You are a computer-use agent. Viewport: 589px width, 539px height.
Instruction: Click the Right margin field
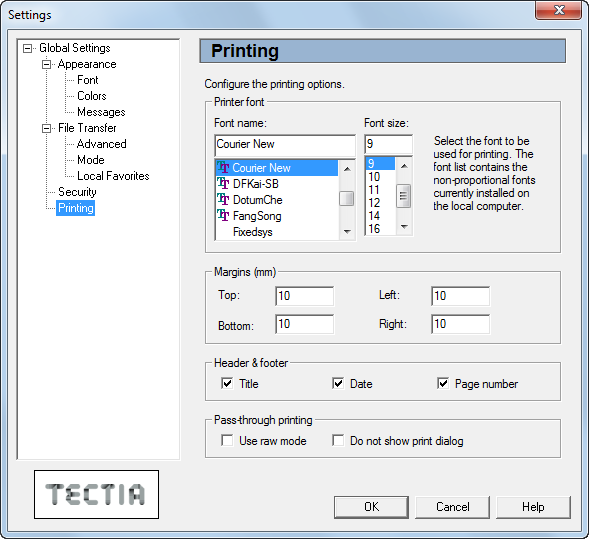pyautogui.click(x=461, y=324)
